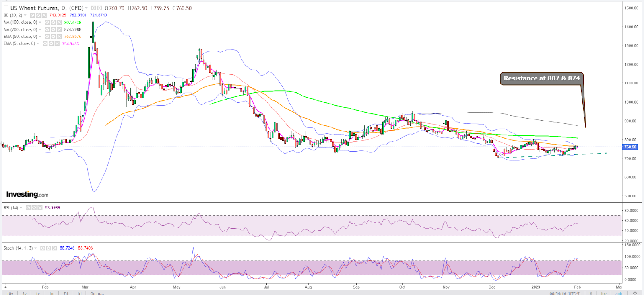Select the 1m time range
Screen dimensions: 644x295
pyautogui.click(x=52, y=293)
